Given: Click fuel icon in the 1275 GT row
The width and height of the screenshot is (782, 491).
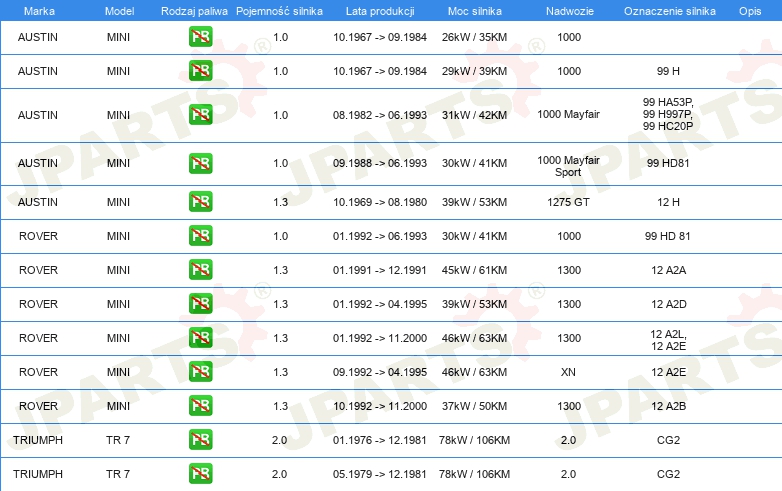Looking at the screenshot, I should click(200, 201).
